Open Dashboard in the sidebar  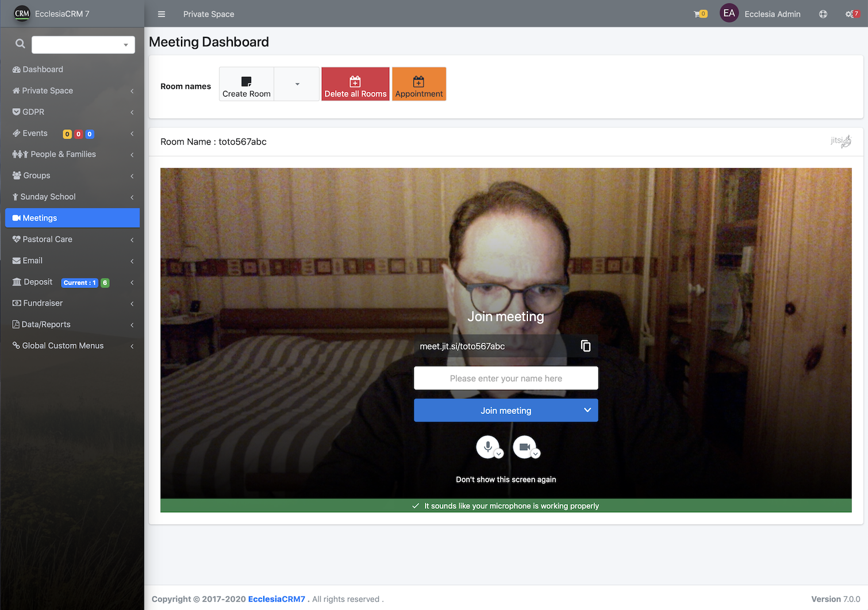point(72,70)
